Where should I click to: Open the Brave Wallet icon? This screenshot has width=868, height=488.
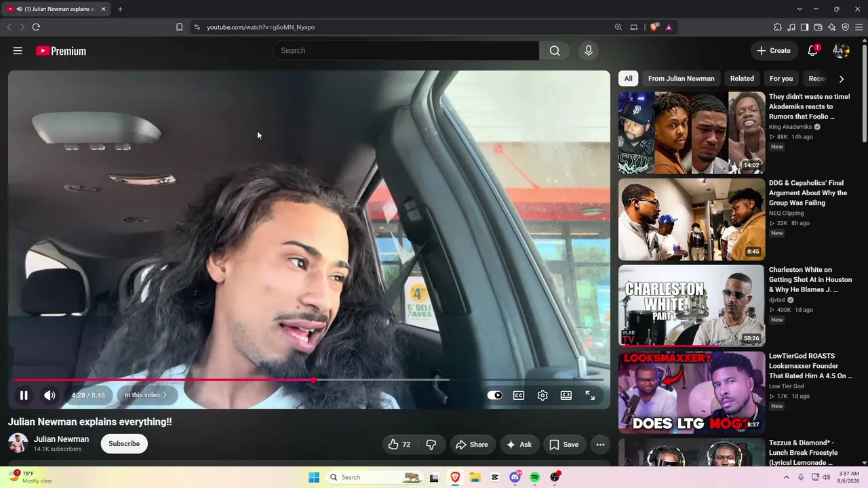(818, 27)
